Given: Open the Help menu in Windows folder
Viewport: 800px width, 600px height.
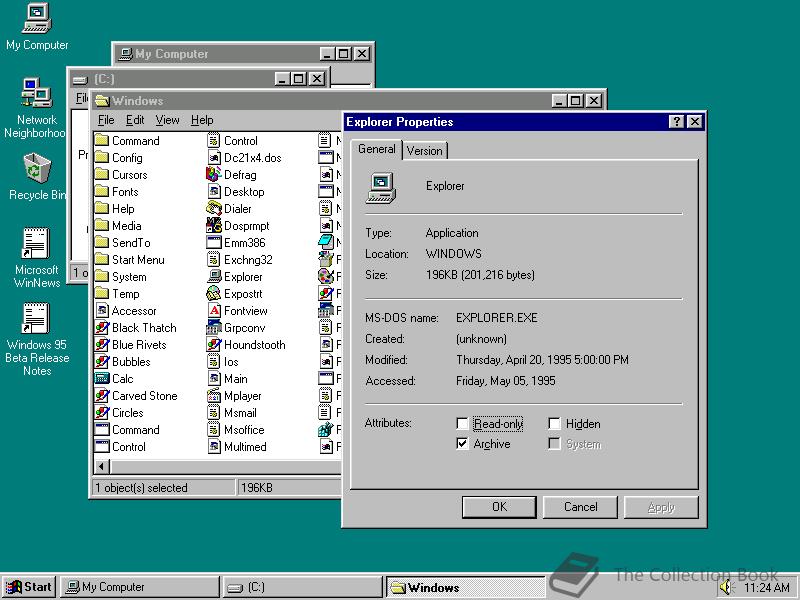Looking at the screenshot, I should [x=202, y=120].
